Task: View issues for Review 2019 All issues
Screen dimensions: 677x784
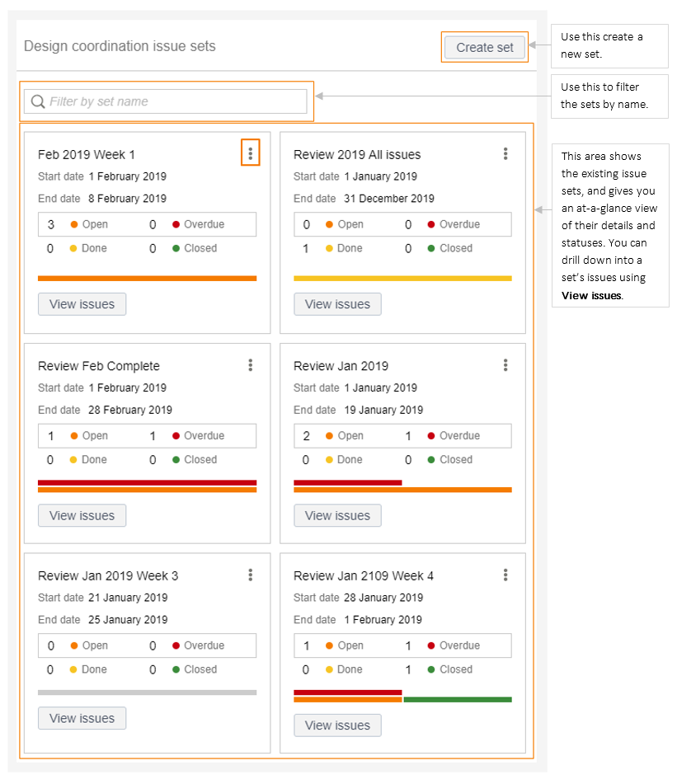Action: click(337, 304)
